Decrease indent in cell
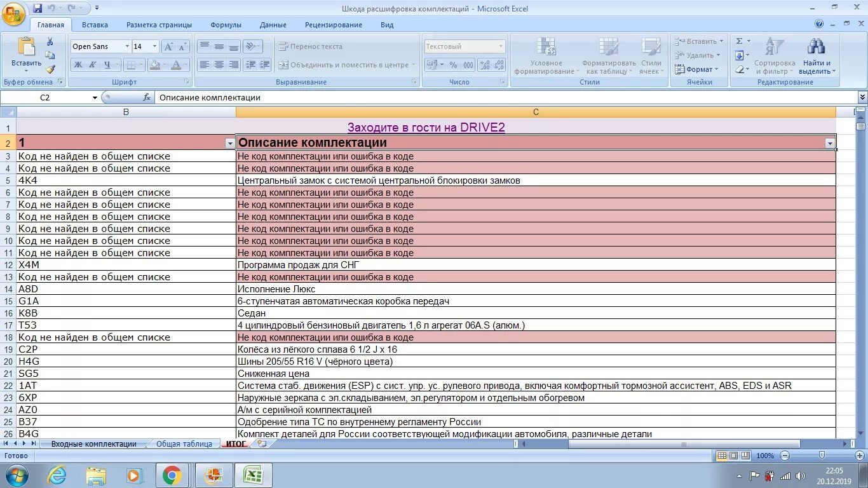Viewport: 868px width, 488px height. coord(250,65)
